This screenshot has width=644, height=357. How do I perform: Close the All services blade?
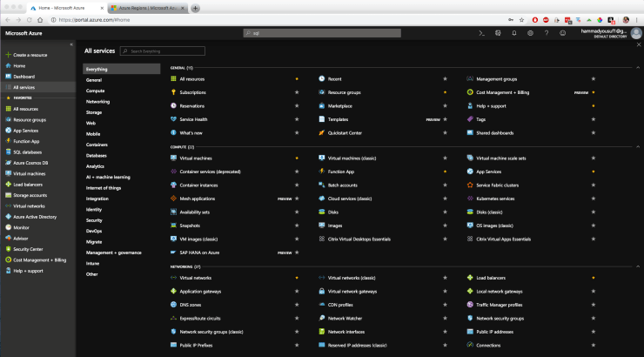click(639, 44)
